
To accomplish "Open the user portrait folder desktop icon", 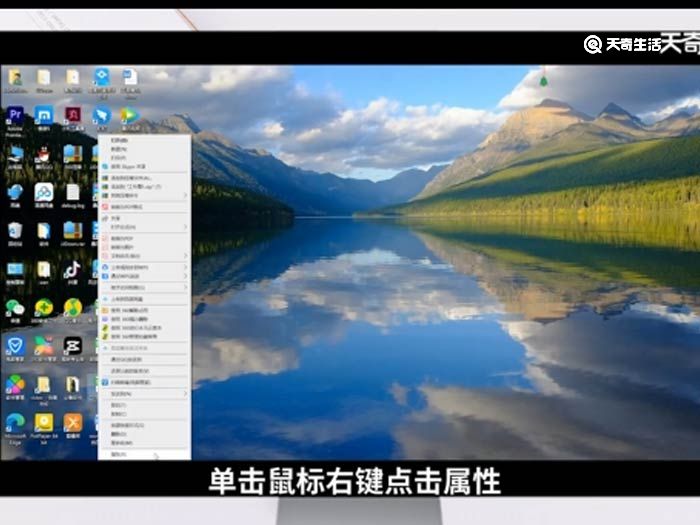I will click(16, 78).
